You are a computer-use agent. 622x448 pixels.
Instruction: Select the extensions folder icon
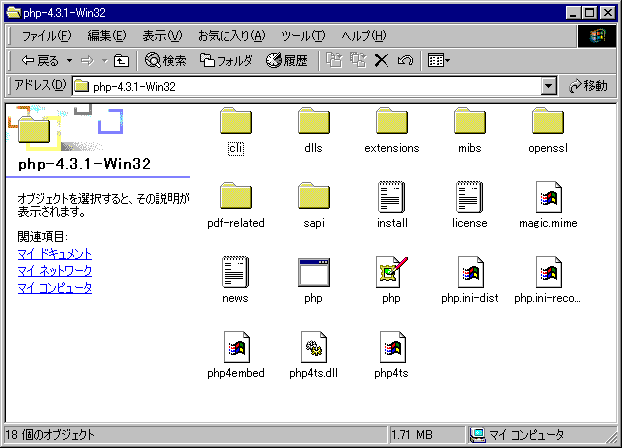pyautogui.click(x=392, y=121)
